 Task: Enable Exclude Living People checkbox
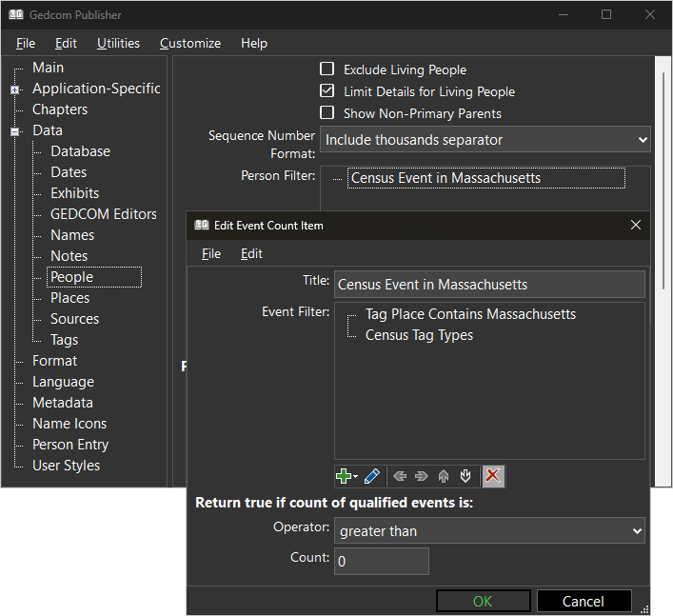[x=327, y=70]
